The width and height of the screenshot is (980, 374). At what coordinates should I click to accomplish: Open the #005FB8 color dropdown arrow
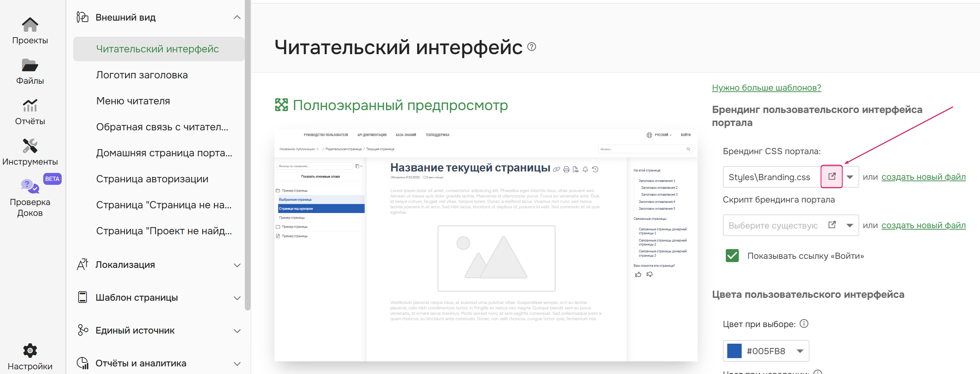(x=800, y=351)
